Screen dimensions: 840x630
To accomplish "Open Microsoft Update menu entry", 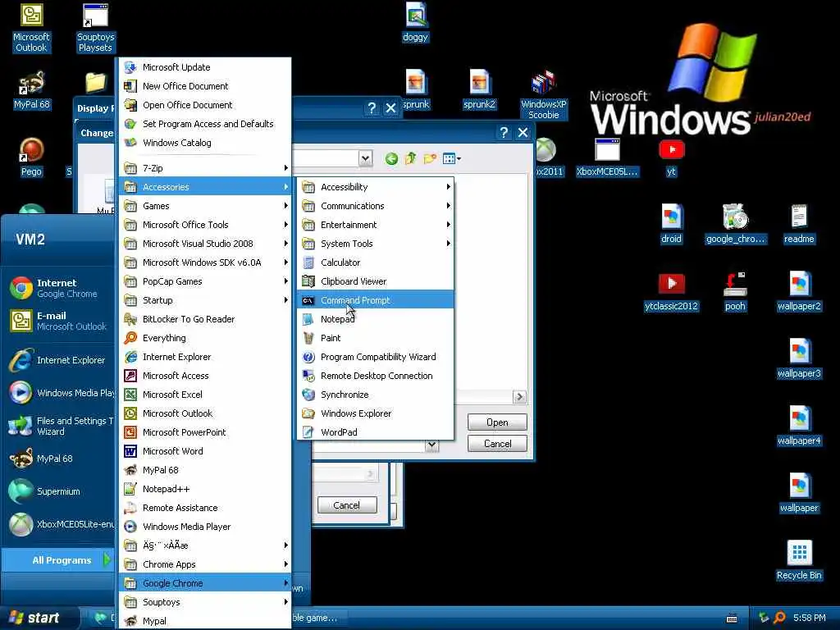I will click(205, 67).
